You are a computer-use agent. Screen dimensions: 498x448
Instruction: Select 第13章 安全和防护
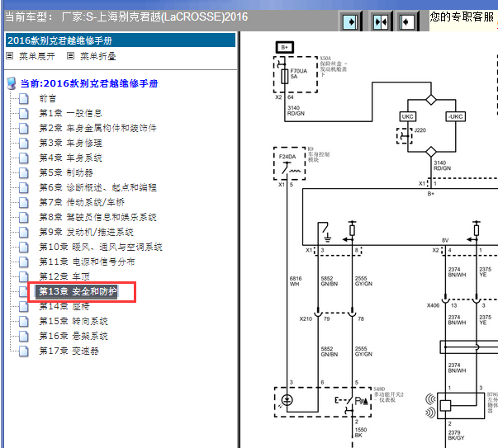tap(77, 291)
